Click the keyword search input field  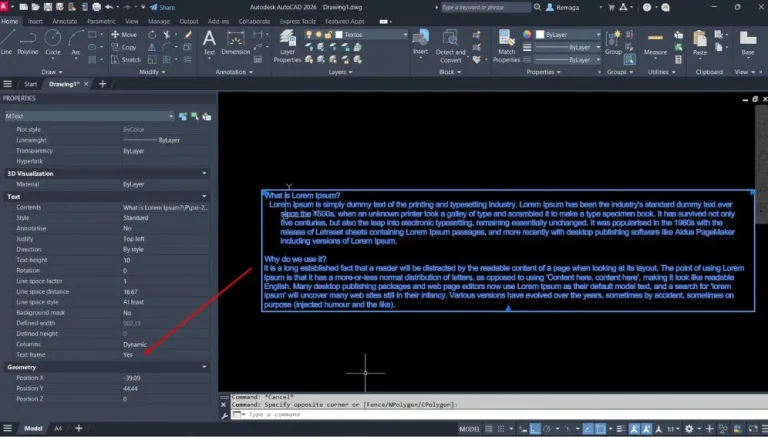coord(485,7)
